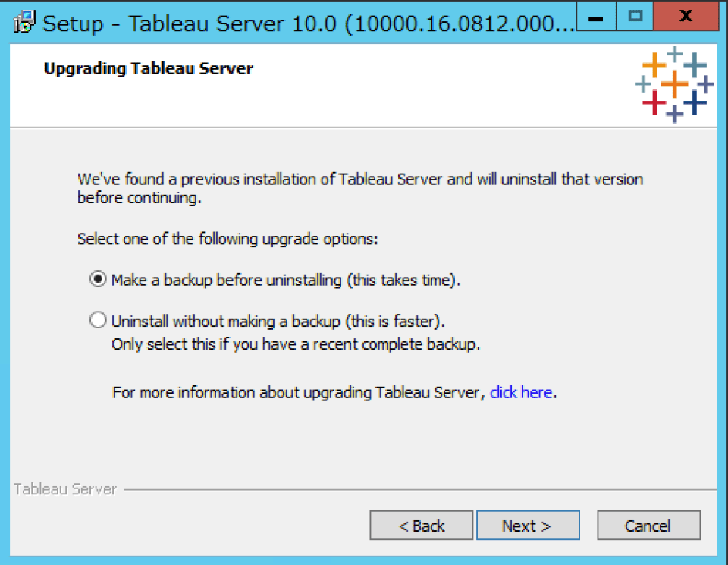Viewport: 728px width, 565px height.
Task: Close the setup wizard window
Action: 685,16
